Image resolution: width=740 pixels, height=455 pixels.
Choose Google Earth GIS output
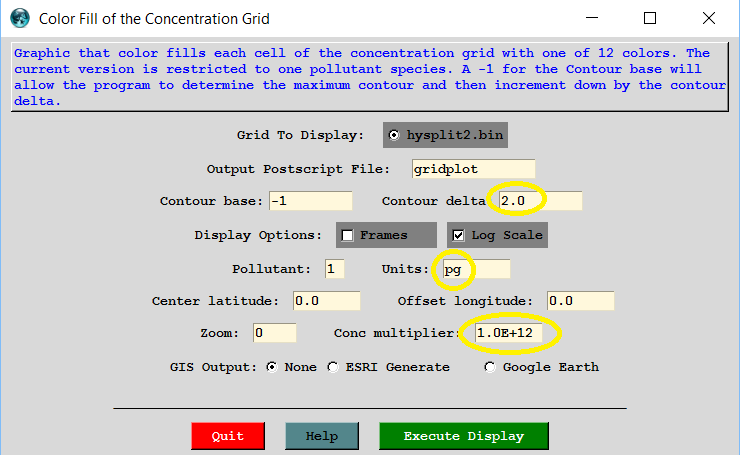(490, 367)
